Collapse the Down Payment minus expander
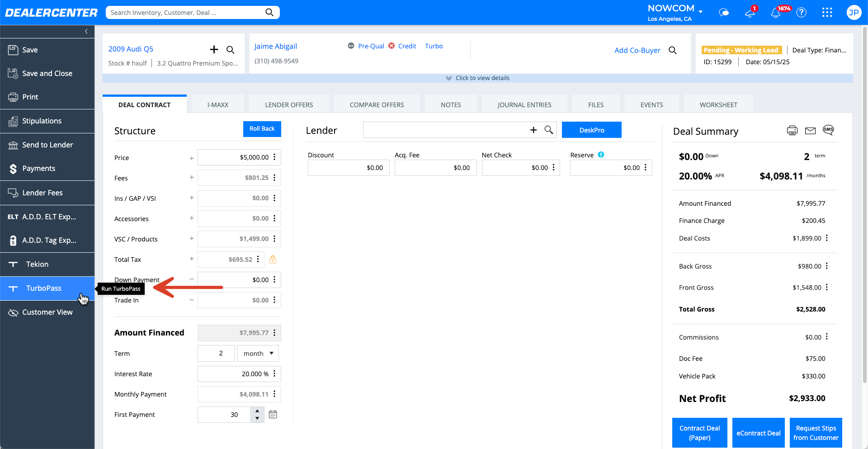Screen dimensions: 868x449 tap(192, 279)
